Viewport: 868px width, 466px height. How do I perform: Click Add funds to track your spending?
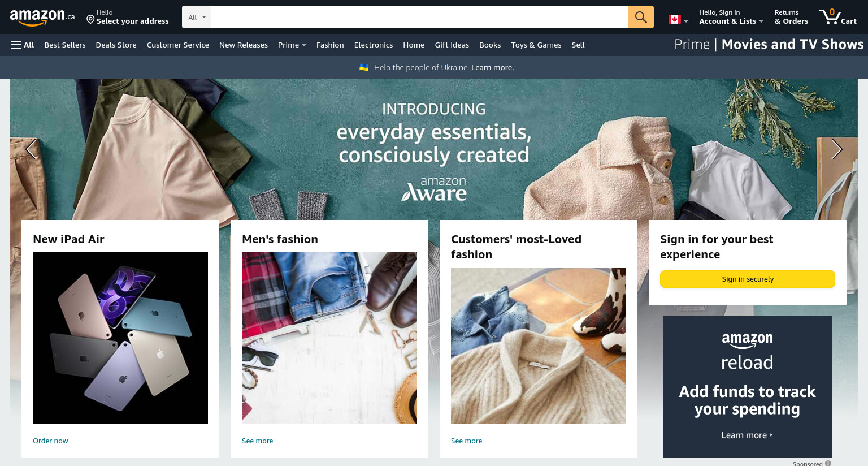(747, 400)
